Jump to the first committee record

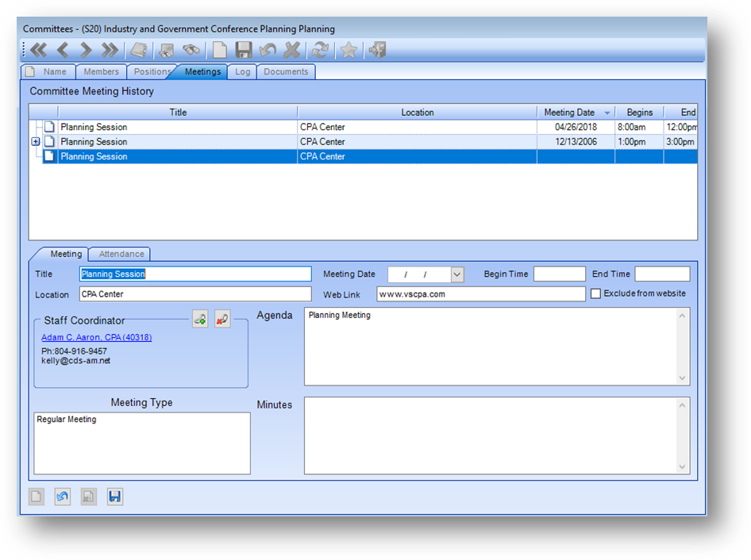click(x=39, y=50)
